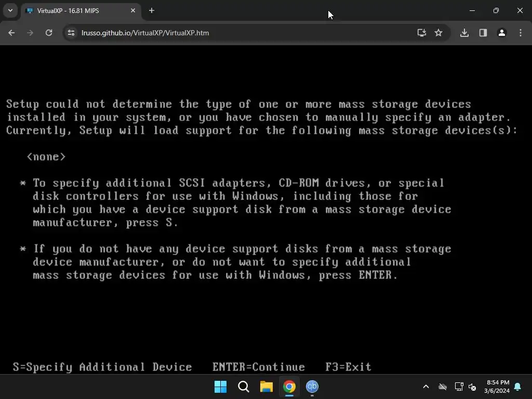
Task: Open Windows taskbar search
Action: [x=244, y=387]
